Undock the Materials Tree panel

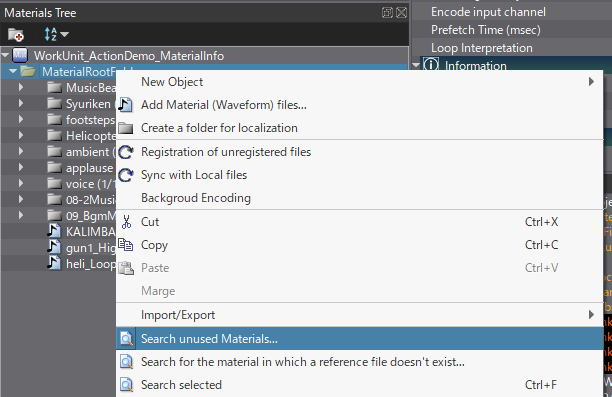(387, 13)
